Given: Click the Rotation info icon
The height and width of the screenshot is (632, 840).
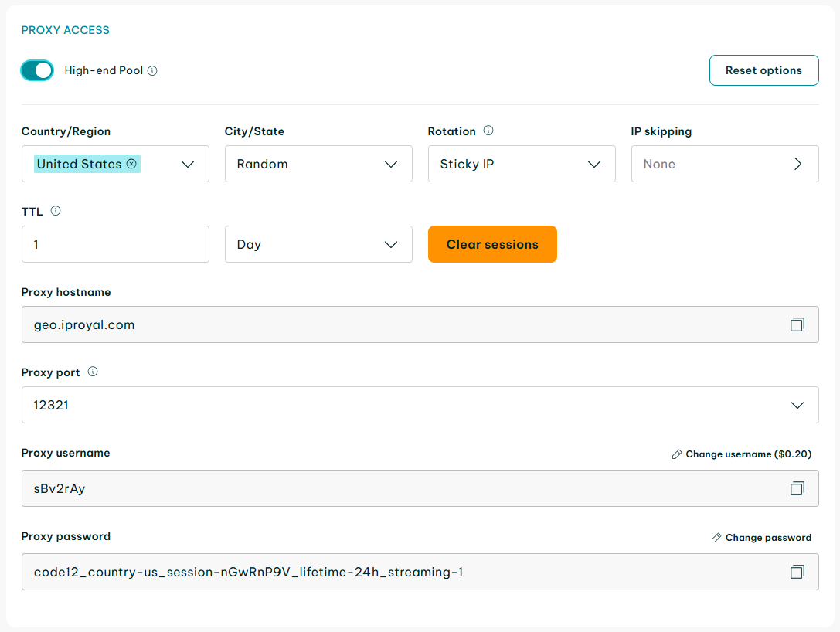Looking at the screenshot, I should pyautogui.click(x=488, y=131).
